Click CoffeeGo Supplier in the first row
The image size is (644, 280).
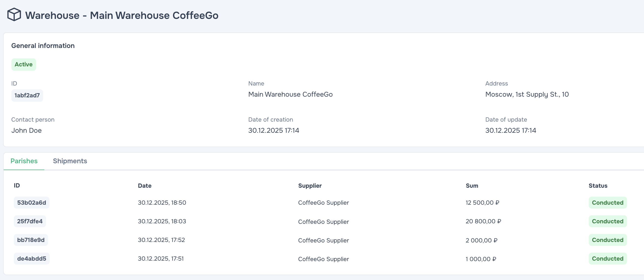pyautogui.click(x=323, y=203)
